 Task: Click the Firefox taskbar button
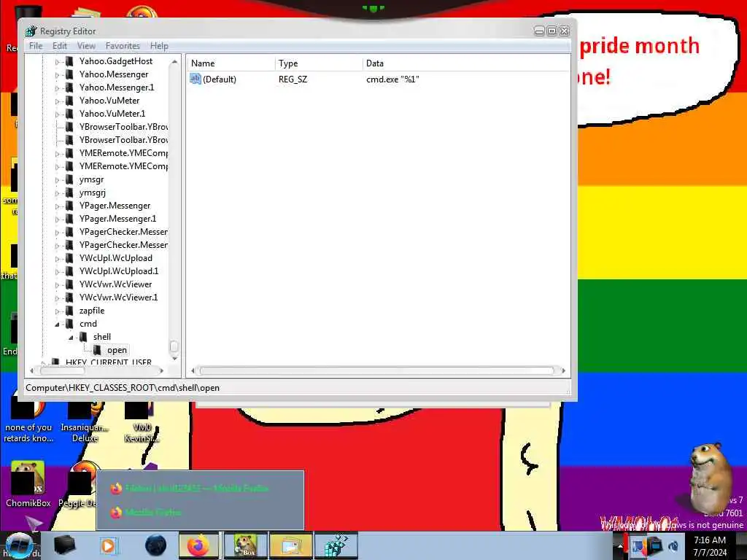coord(198,545)
